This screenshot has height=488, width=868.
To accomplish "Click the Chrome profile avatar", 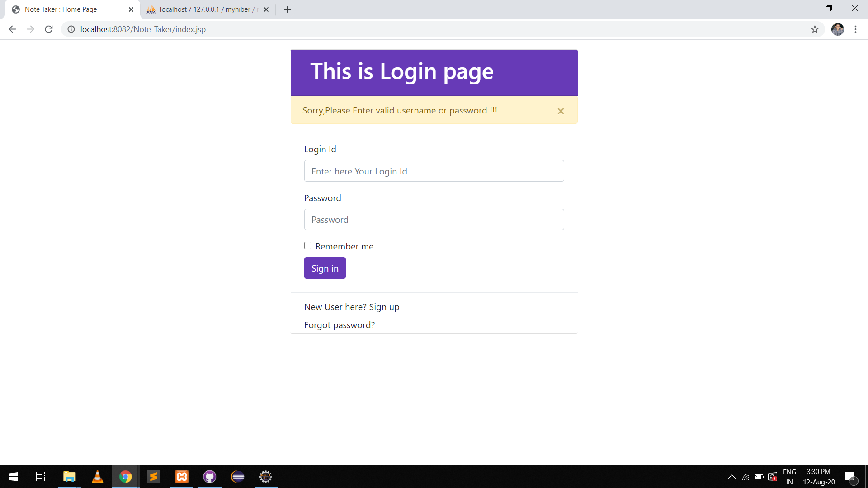I will (837, 29).
